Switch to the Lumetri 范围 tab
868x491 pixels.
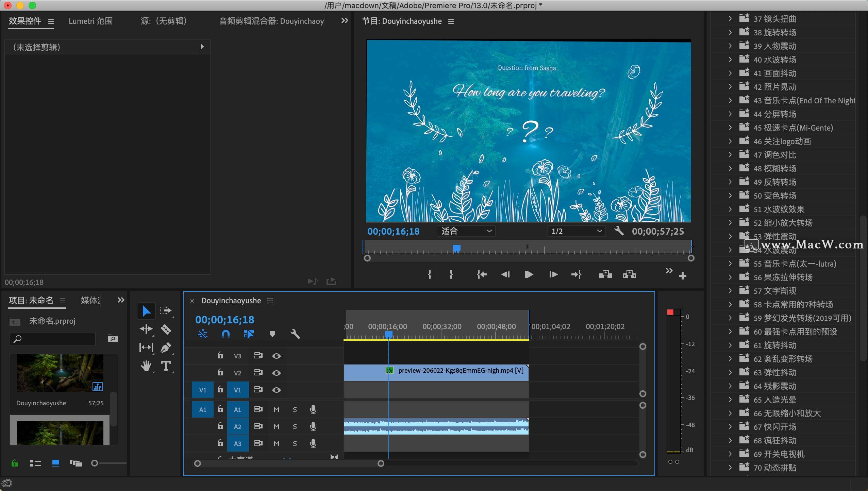[90, 21]
